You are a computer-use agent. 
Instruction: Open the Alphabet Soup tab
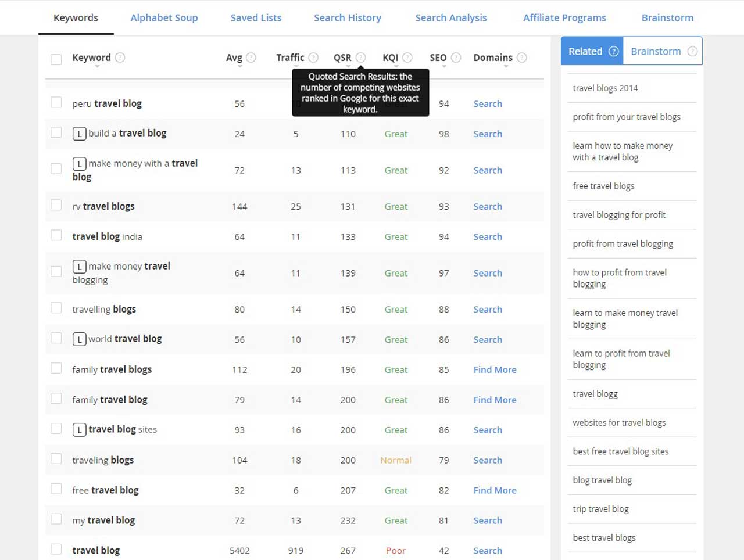[164, 18]
